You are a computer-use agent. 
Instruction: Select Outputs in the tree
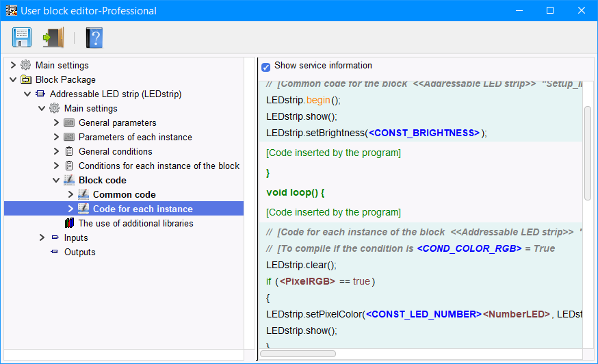[x=79, y=252]
